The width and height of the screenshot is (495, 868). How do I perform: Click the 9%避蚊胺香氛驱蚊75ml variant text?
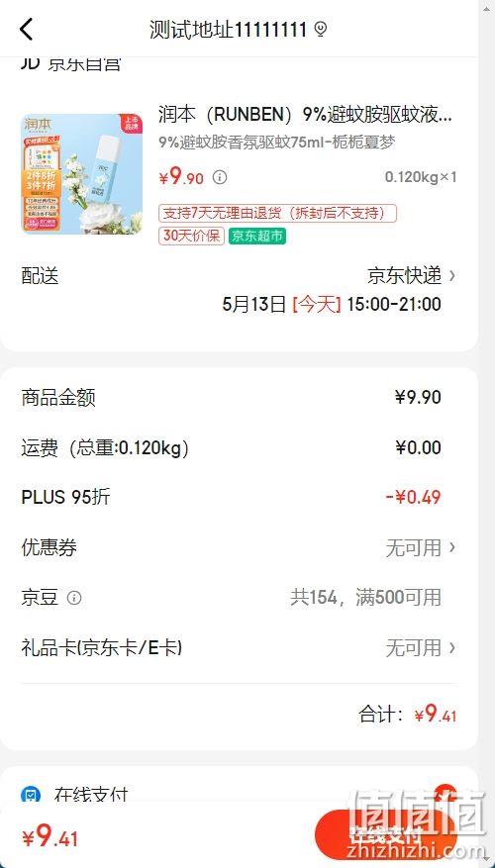pyautogui.click(x=277, y=143)
